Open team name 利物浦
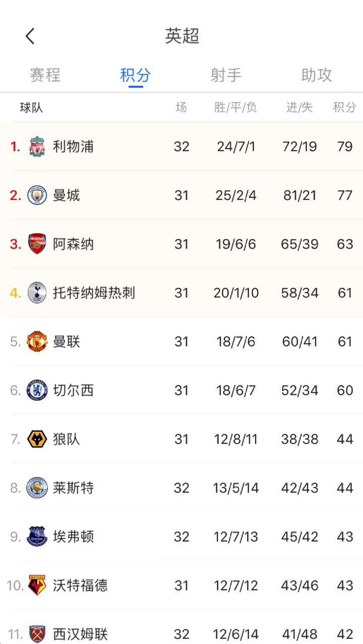This screenshot has width=363, height=644. 74,147
